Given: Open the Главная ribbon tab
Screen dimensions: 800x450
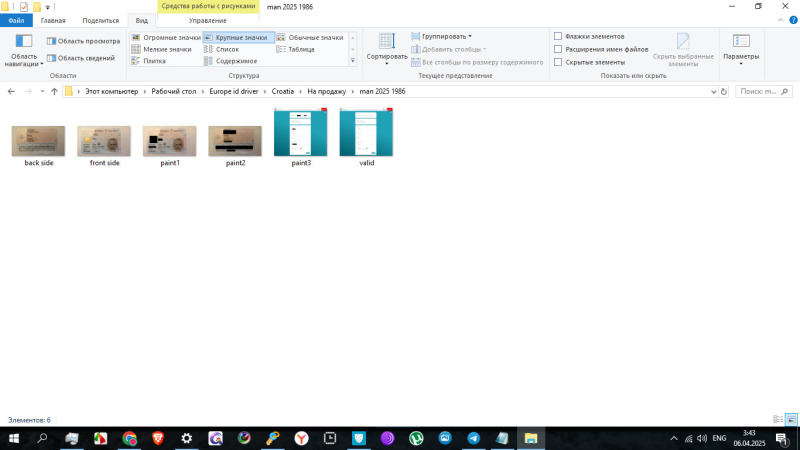Looking at the screenshot, I should (53, 20).
